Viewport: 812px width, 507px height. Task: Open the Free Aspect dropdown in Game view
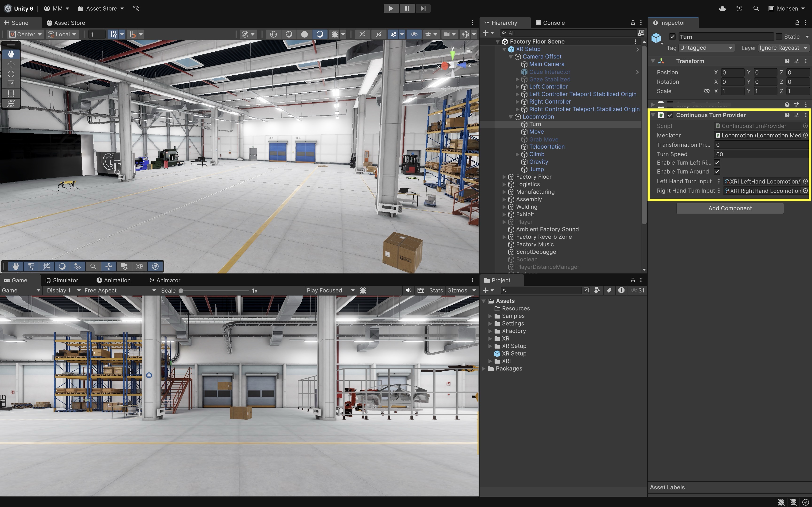point(120,290)
